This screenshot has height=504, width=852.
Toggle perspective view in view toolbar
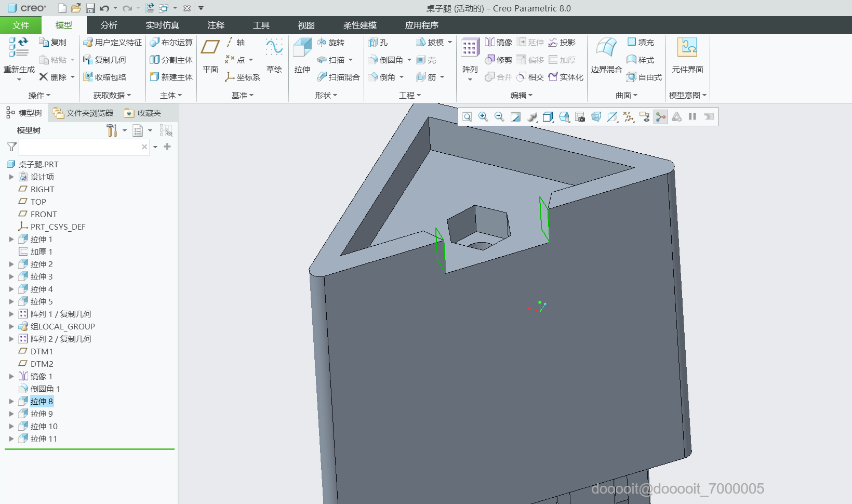tap(596, 117)
